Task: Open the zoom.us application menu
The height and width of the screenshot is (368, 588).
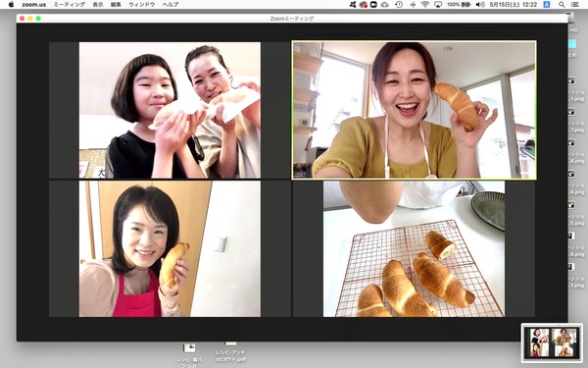Action: click(33, 5)
